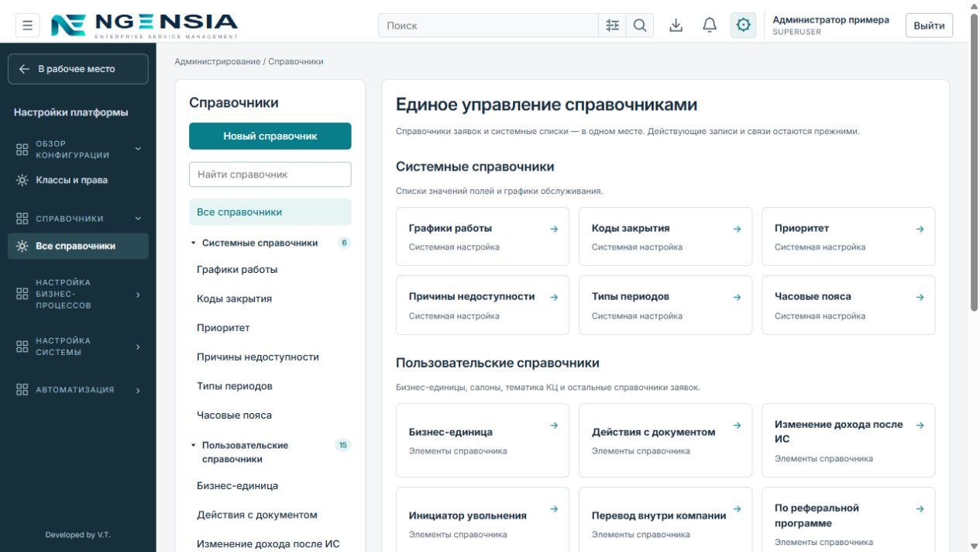Image resolution: width=980 pixels, height=552 pixels.
Task: Click grid icon beside 'Справочники' sidebar section
Action: coord(22,219)
